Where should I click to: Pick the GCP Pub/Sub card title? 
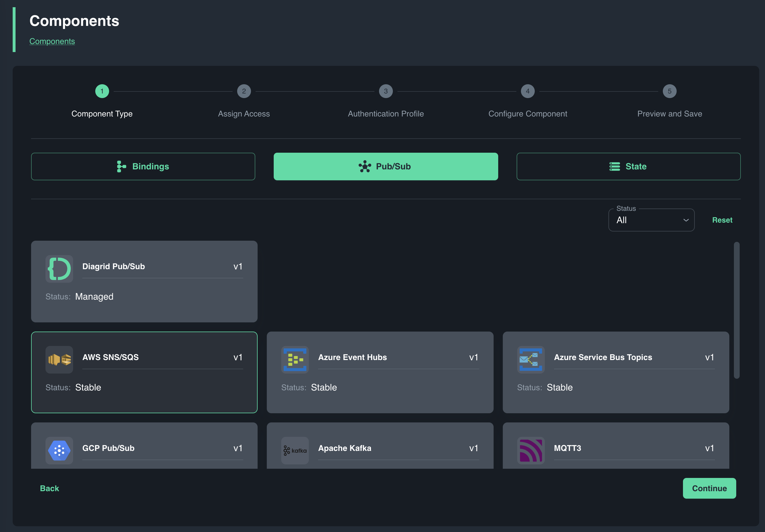(x=108, y=448)
